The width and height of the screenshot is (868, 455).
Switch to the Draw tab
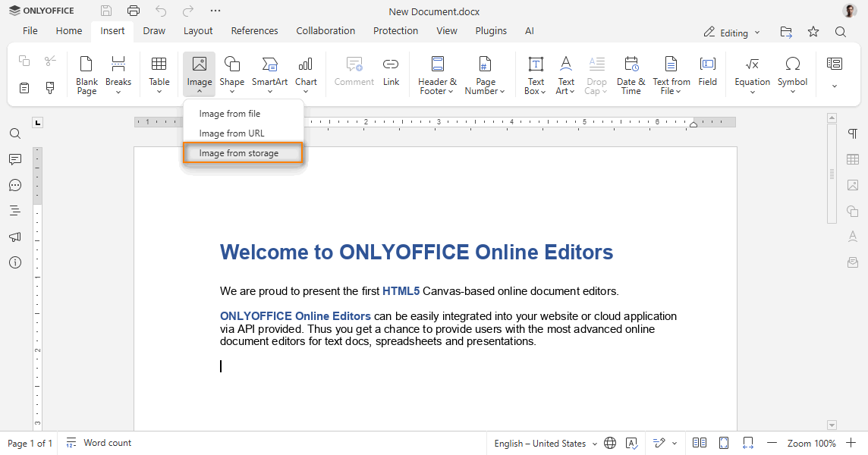point(154,31)
